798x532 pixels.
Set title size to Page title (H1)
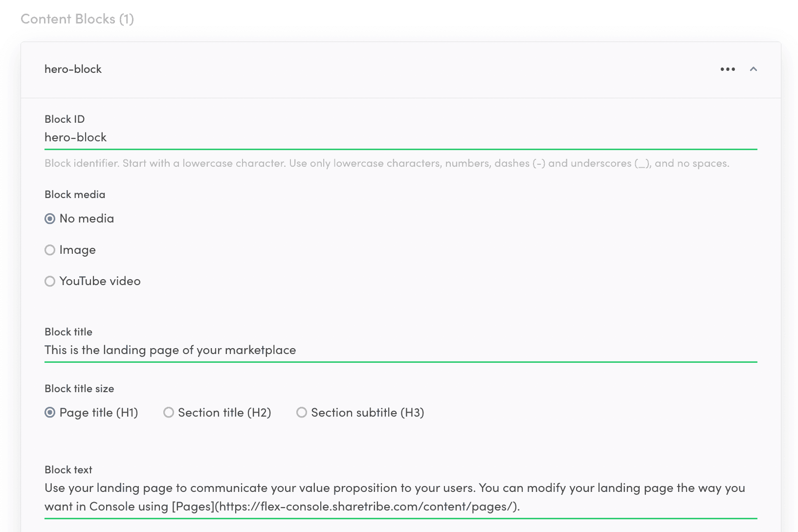pos(50,413)
